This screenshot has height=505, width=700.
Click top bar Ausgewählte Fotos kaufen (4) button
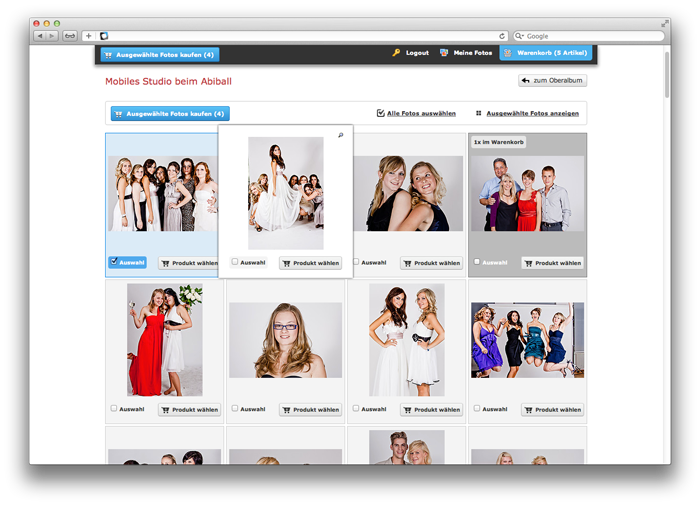160,54
